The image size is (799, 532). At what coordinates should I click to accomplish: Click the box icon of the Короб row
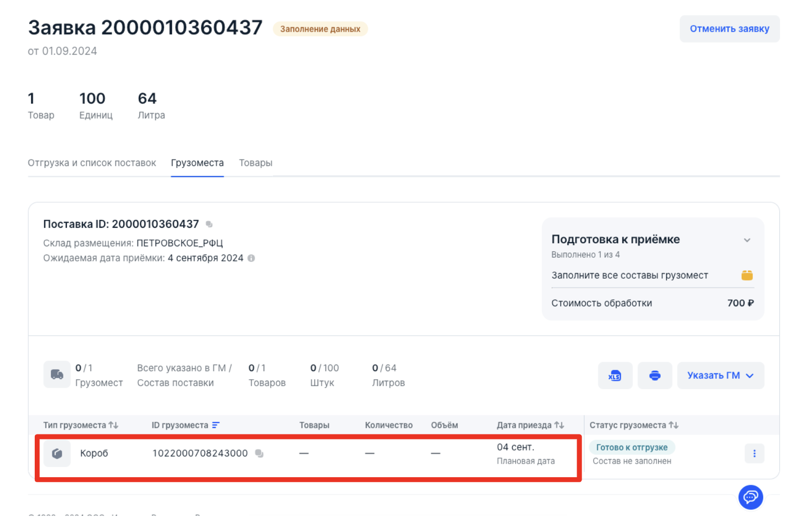[57, 454]
